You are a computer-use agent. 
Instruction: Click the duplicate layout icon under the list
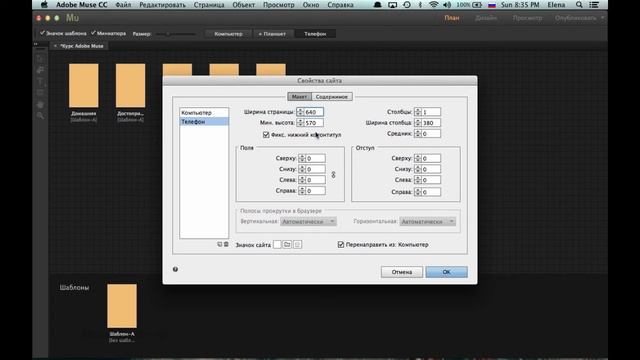click(x=220, y=244)
